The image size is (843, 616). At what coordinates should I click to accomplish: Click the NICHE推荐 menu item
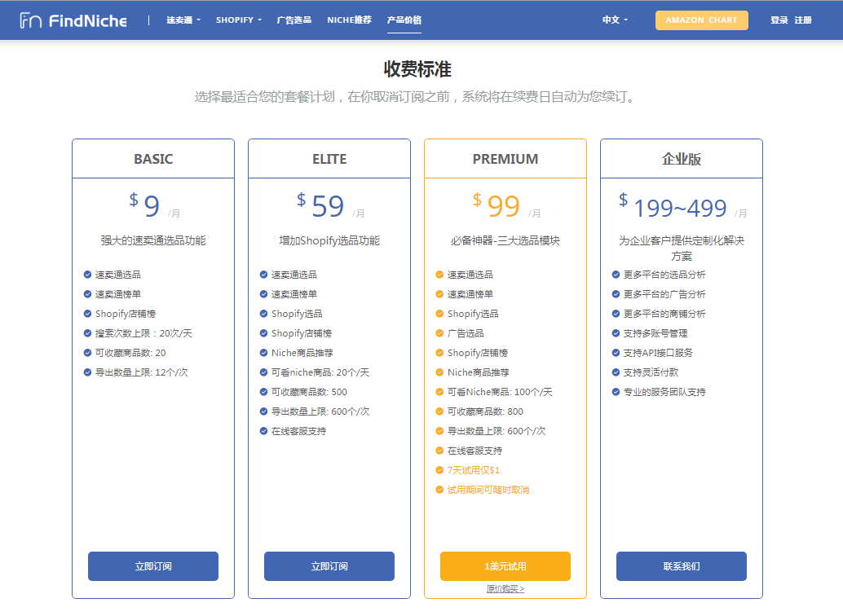(x=349, y=20)
